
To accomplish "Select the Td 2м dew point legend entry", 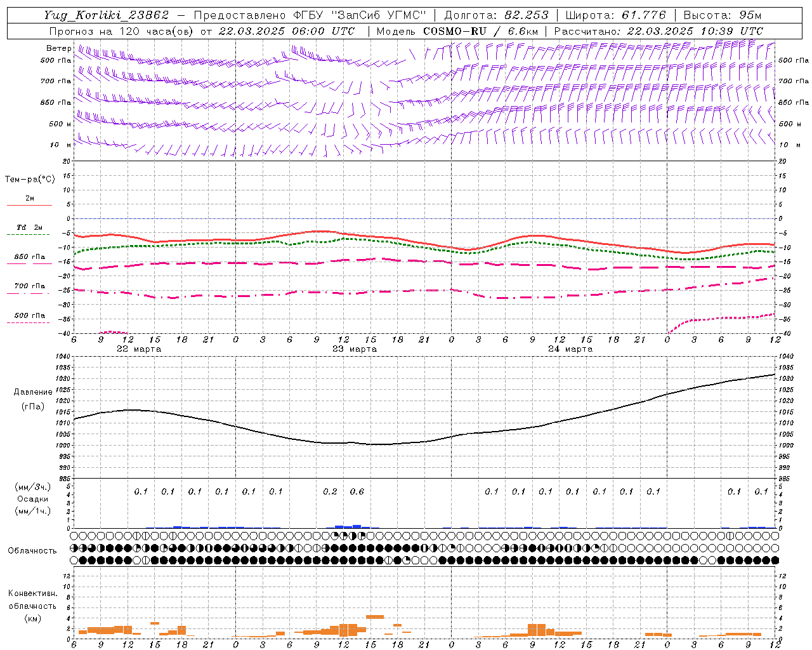I will [x=29, y=227].
